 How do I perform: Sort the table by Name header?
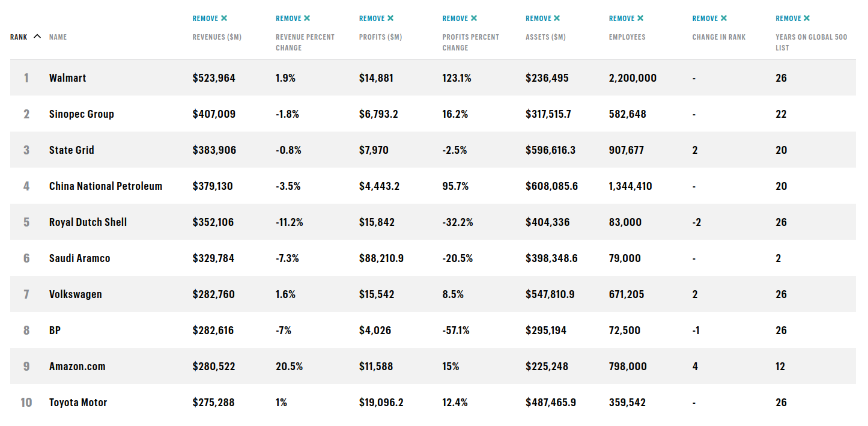[x=58, y=37]
